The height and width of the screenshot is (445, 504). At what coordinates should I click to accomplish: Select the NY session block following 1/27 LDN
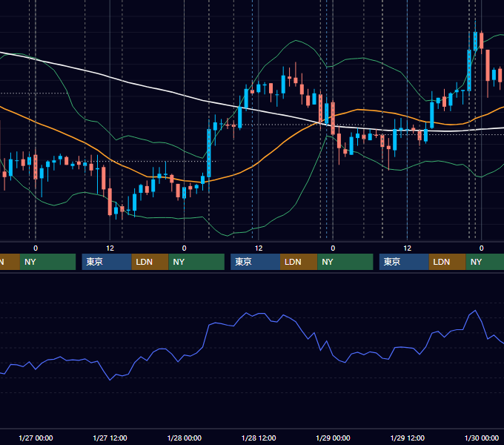pos(196,262)
